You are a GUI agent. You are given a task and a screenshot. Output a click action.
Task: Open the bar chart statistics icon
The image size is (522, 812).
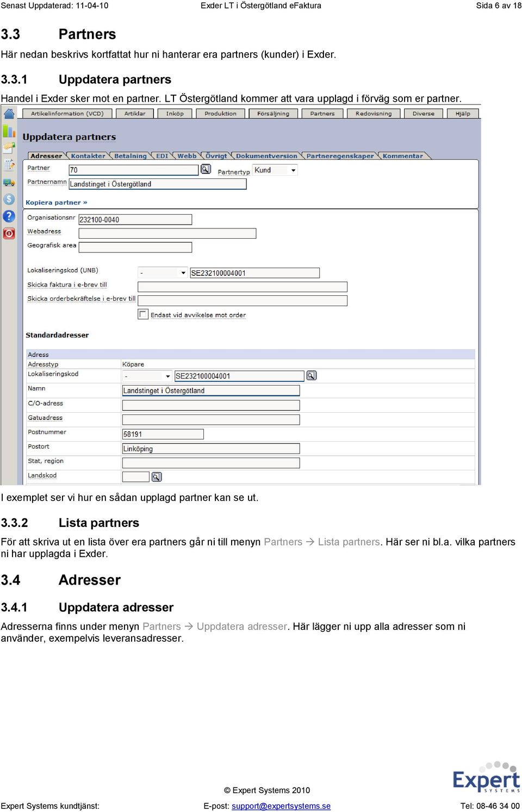click(x=9, y=131)
